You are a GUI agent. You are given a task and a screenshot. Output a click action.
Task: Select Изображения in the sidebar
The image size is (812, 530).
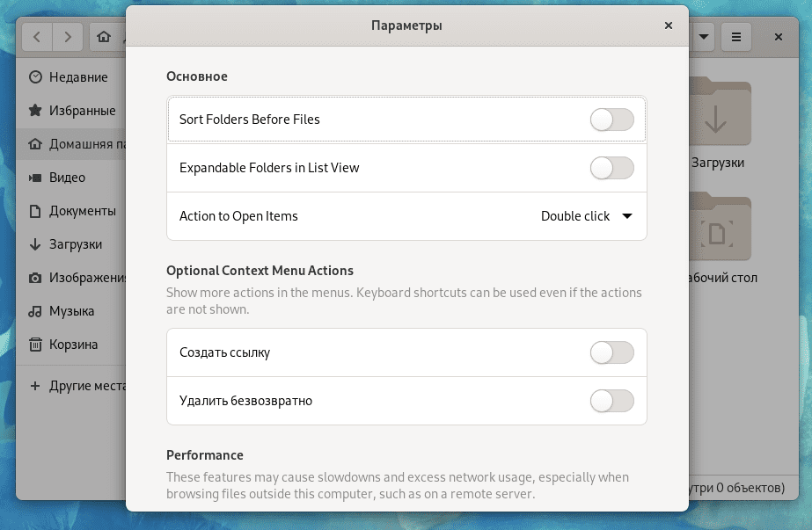click(x=88, y=278)
